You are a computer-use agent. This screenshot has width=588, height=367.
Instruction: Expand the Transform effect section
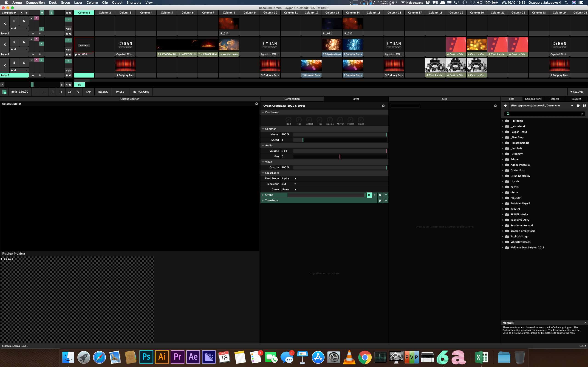[263, 201]
